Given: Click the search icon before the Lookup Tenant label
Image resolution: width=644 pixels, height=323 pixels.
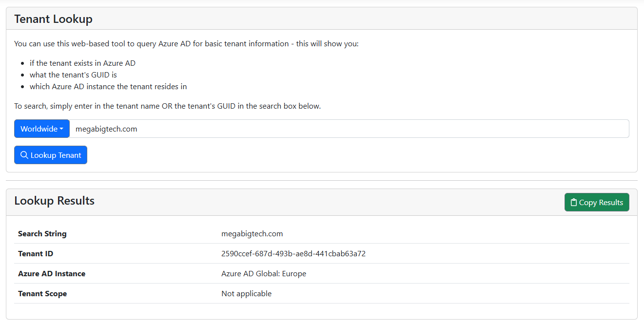Looking at the screenshot, I should point(24,154).
